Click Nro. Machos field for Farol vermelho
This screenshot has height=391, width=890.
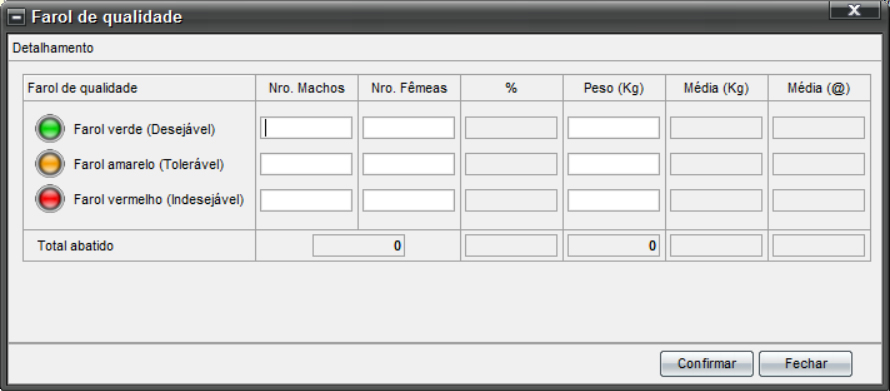click(x=307, y=200)
